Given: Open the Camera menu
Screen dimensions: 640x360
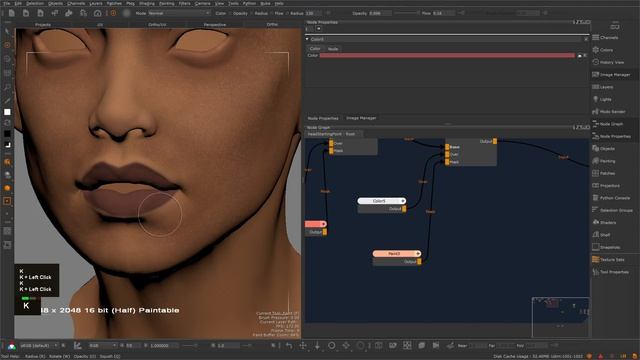Looking at the screenshot, I should tap(202, 3).
